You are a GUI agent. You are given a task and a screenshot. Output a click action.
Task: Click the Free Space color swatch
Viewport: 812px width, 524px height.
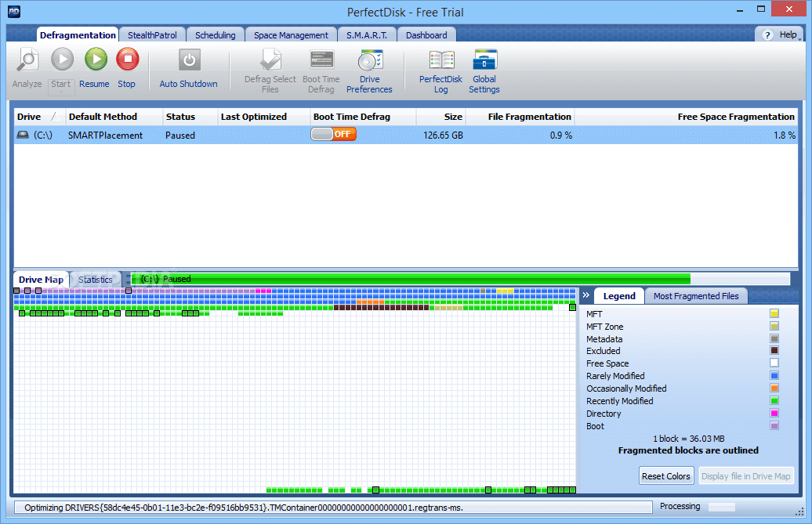click(774, 363)
